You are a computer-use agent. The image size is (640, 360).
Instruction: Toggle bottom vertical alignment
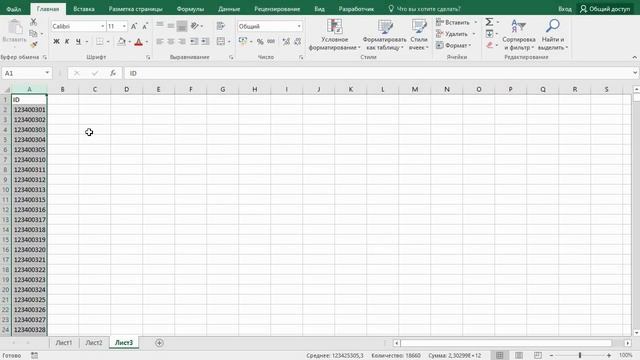tap(182, 26)
